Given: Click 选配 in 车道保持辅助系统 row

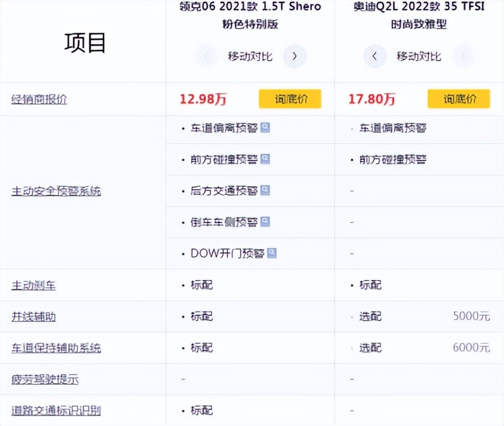Looking at the screenshot, I should (370, 348).
